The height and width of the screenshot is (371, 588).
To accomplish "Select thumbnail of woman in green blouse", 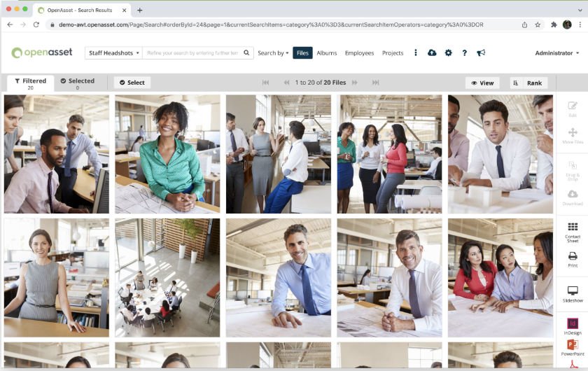I will pyautogui.click(x=167, y=154).
